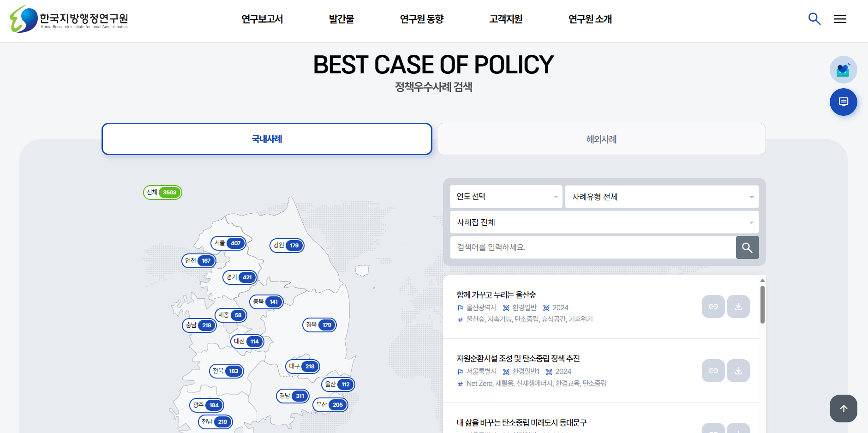Image resolution: width=868 pixels, height=433 pixels.
Task: Click the Korea Research Institute logo
Action: (69, 19)
